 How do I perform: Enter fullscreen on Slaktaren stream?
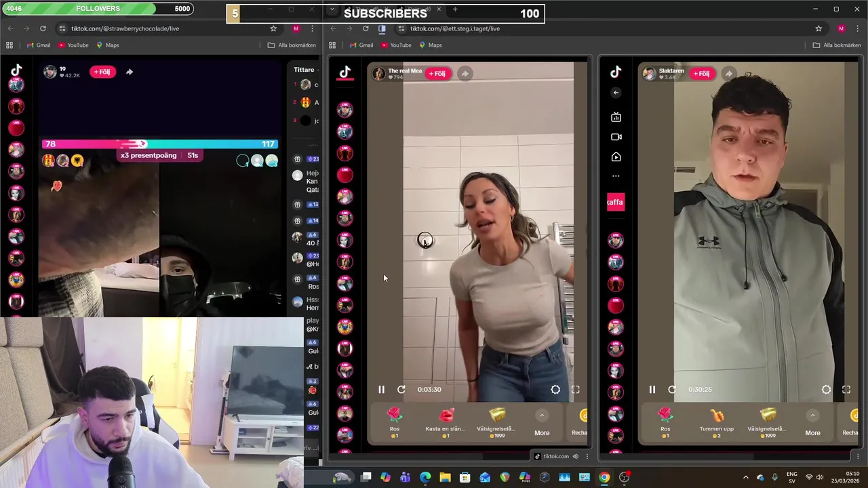(846, 390)
